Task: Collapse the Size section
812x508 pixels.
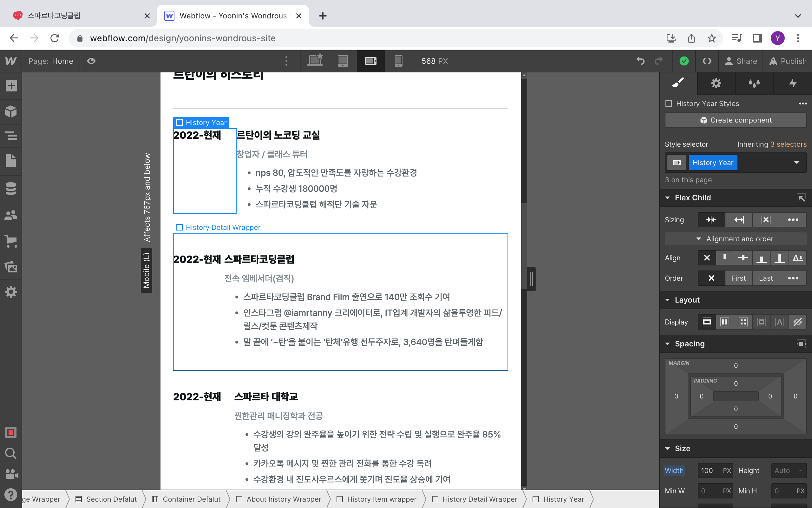Action: coord(667,449)
